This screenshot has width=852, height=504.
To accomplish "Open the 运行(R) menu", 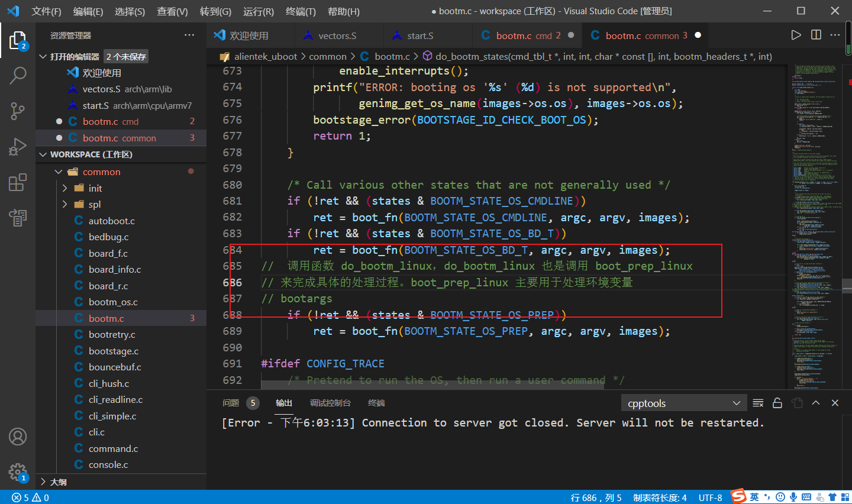I will click(259, 11).
